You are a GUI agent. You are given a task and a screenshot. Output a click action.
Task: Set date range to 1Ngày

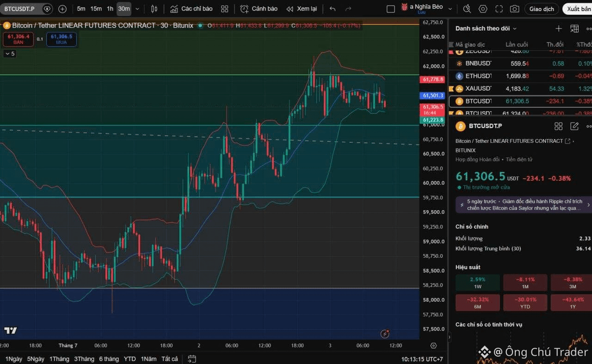(13, 359)
